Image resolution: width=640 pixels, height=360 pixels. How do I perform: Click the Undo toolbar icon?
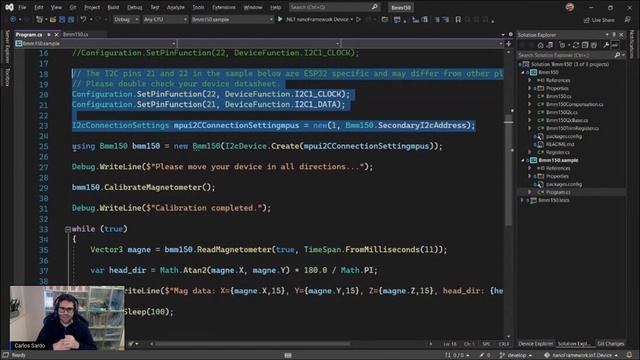(x=83, y=19)
